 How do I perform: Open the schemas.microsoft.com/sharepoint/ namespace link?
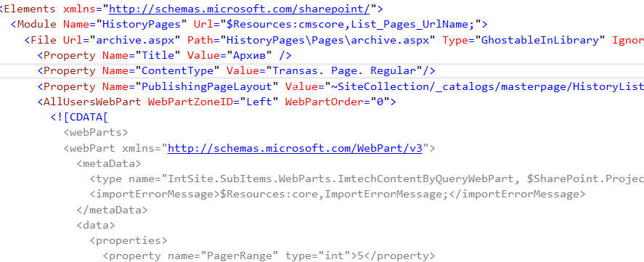240,9
